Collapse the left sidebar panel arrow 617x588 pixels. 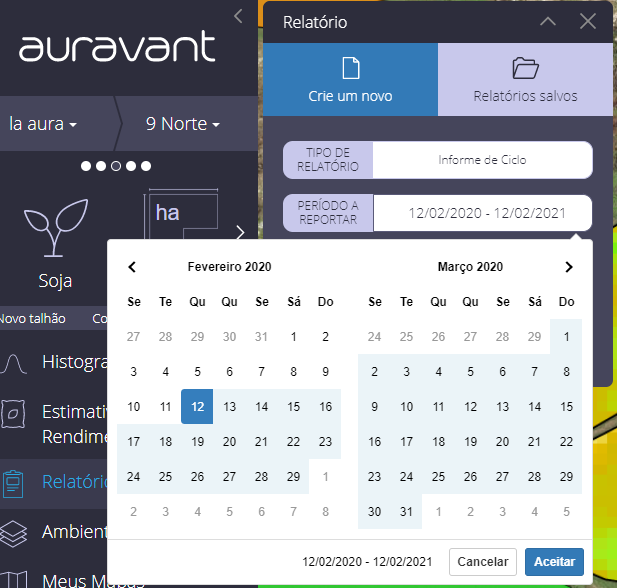tap(238, 15)
